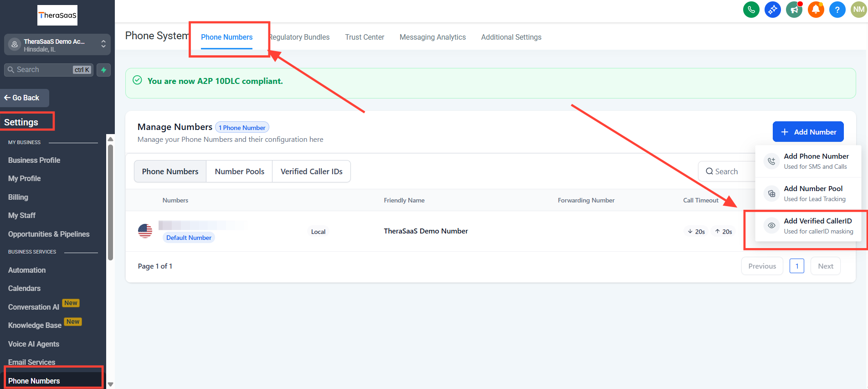Image resolution: width=868 pixels, height=389 pixels.
Task: Focus the sidebar Search field
Action: (x=49, y=70)
